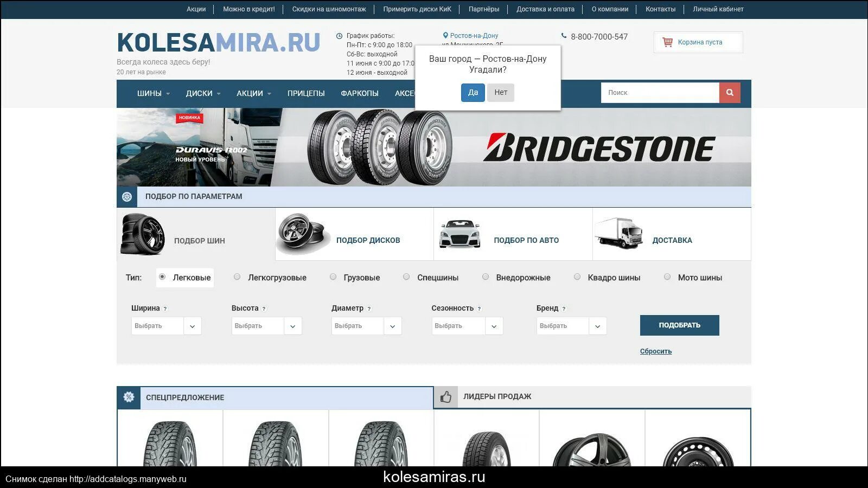The width and height of the screenshot is (868, 488).
Task: Open Примерить диски КиК top link
Action: pos(417,9)
